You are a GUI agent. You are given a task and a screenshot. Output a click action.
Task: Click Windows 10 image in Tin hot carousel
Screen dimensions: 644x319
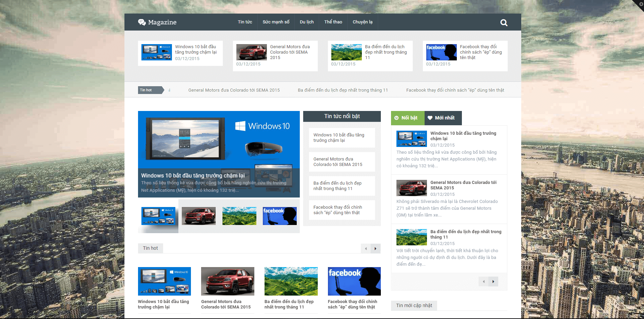click(x=164, y=281)
